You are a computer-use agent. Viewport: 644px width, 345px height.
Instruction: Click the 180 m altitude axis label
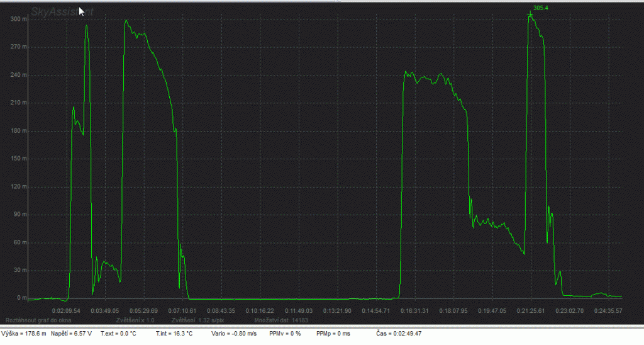pyautogui.click(x=19, y=131)
